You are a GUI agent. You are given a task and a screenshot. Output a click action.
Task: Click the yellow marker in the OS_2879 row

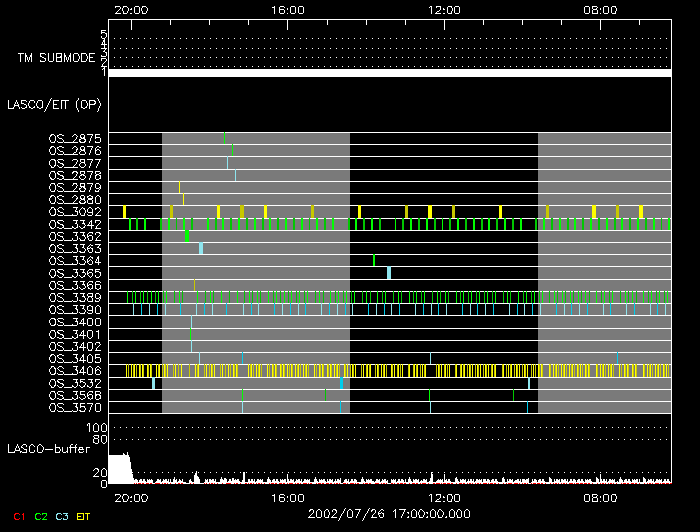(179, 187)
